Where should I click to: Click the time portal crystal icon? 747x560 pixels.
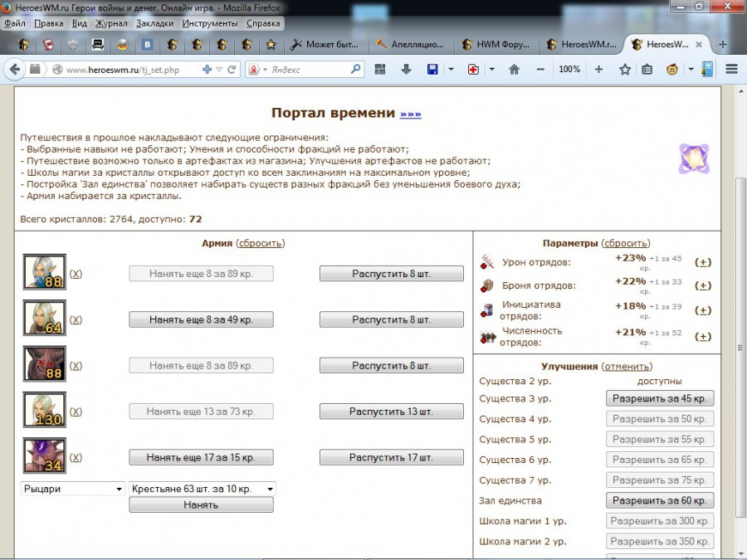pos(693,158)
